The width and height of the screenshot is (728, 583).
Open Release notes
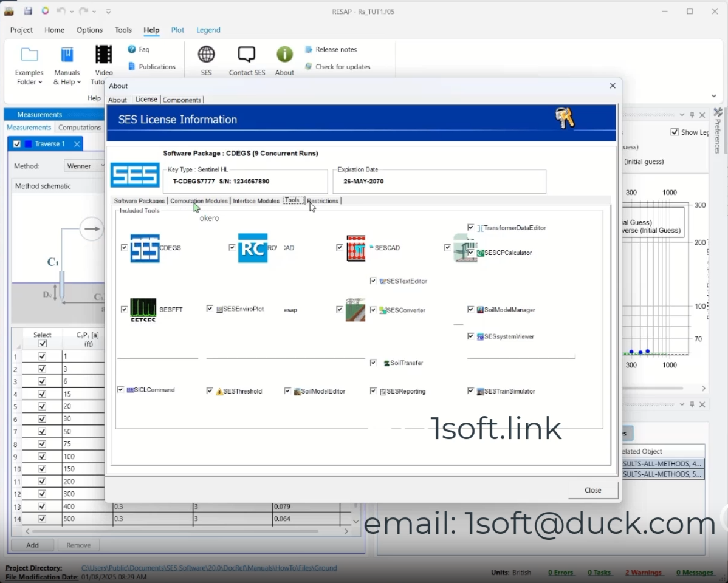[x=331, y=49]
